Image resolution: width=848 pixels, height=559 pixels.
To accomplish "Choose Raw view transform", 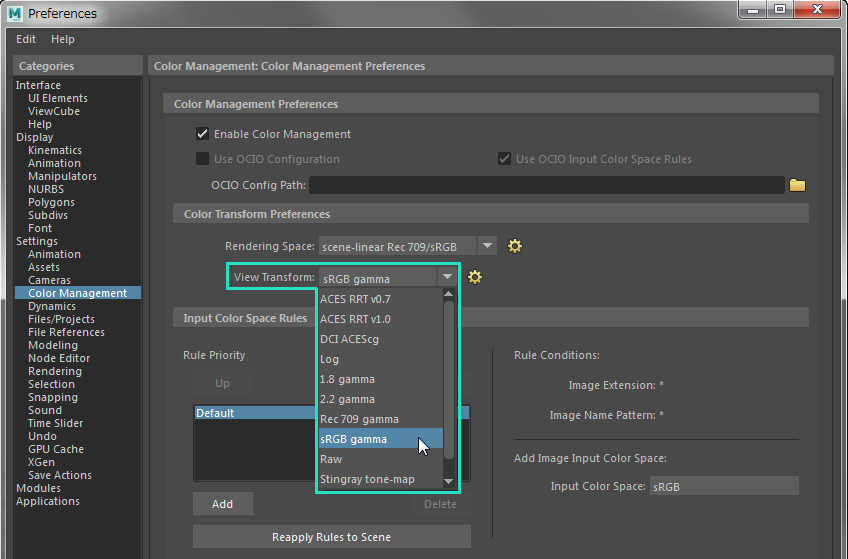I will point(381,459).
